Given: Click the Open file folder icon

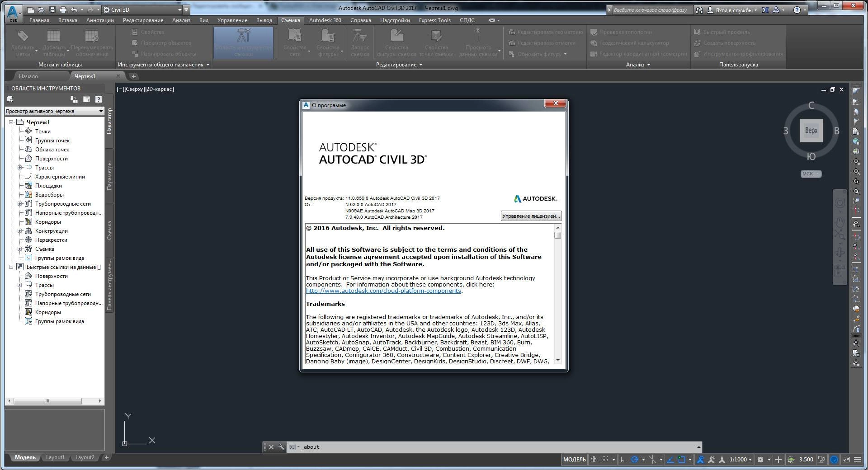Looking at the screenshot, I should click(x=42, y=9).
